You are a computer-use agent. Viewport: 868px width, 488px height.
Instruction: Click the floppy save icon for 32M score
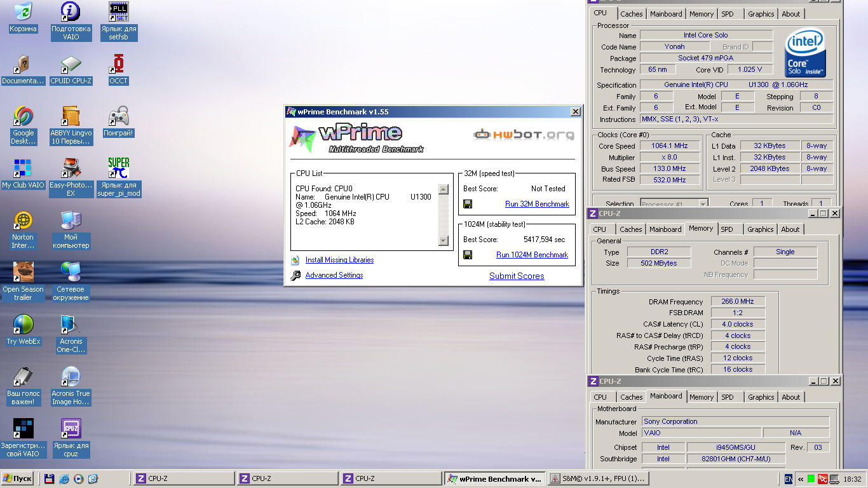[x=468, y=204]
